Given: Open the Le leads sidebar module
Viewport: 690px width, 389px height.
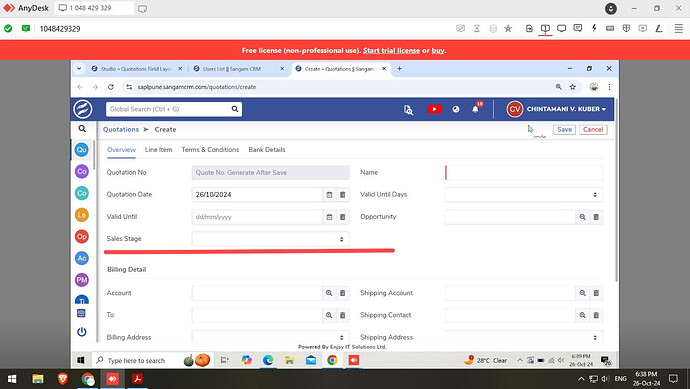Looking at the screenshot, I should [82, 215].
